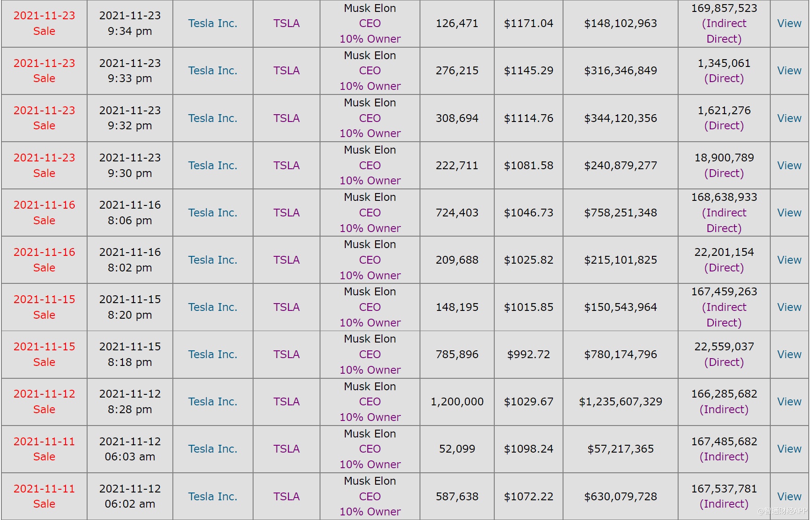The width and height of the screenshot is (812, 520).
Task: Open View link for the $344,120,356 sale
Action: [x=789, y=118]
